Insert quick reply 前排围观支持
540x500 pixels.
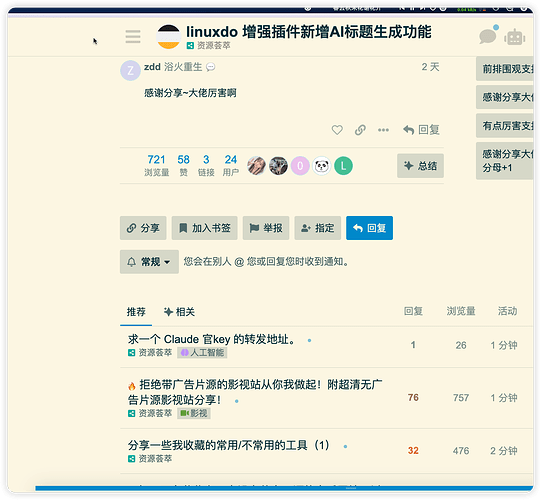(505, 69)
